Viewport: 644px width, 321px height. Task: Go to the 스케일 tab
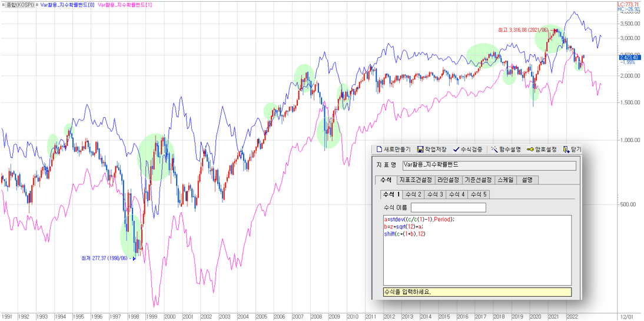tap(505, 180)
